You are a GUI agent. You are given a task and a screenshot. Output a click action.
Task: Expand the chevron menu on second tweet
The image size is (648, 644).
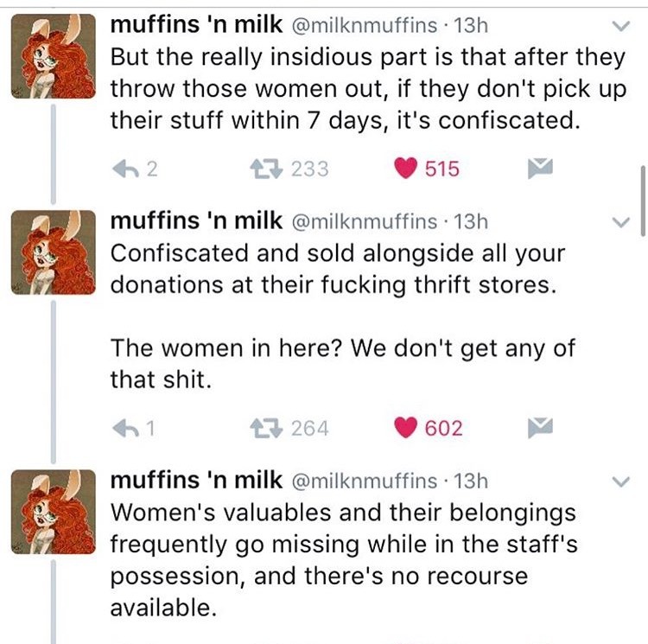[620, 222]
